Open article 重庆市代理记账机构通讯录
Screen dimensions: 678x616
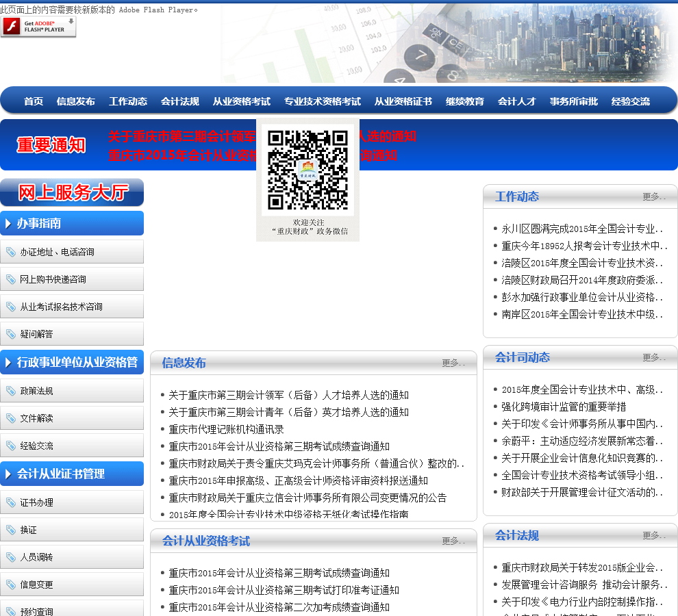(226, 430)
